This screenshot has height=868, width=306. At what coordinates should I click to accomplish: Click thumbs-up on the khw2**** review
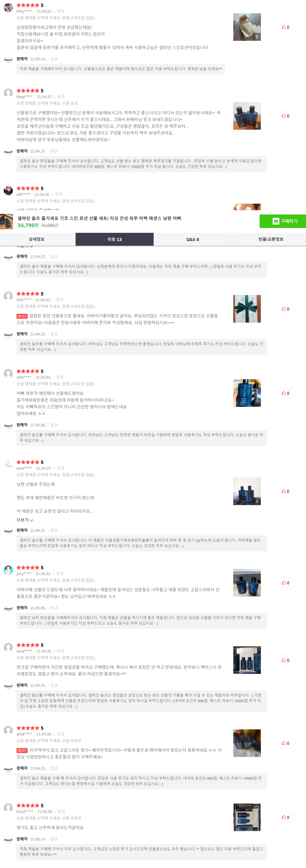pyautogui.click(x=286, y=817)
